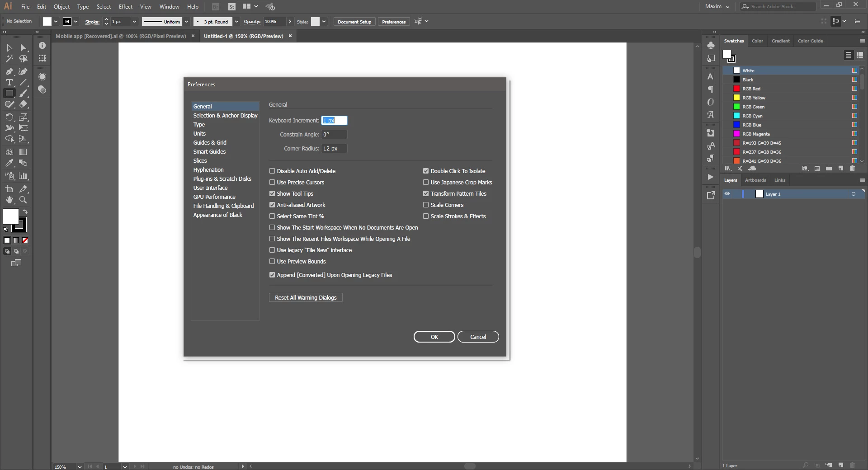Switch to the Artboards tab
Screen dimensions: 868x470
click(x=755, y=180)
